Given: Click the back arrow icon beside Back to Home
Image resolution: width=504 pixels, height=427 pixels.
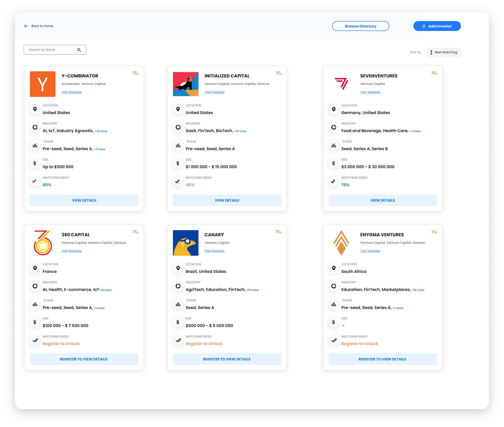Looking at the screenshot, I should point(26,26).
